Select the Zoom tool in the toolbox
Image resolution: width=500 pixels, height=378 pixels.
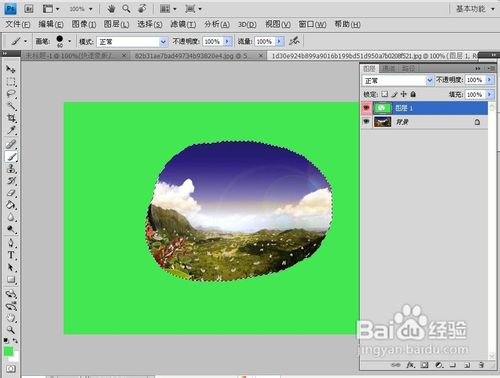pyautogui.click(x=11, y=330)
